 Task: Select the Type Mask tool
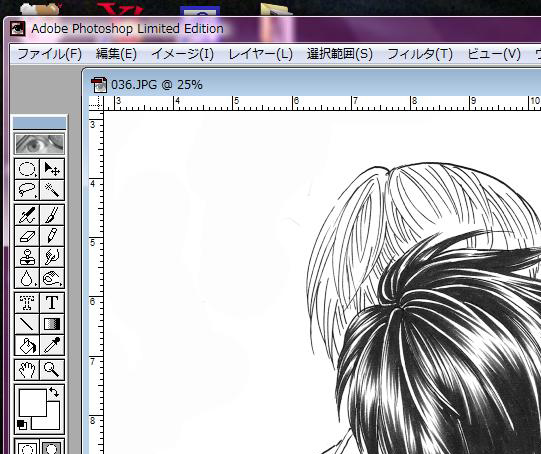click(27, 303)
